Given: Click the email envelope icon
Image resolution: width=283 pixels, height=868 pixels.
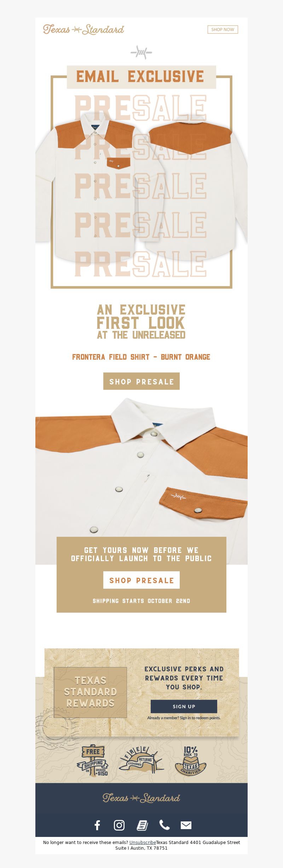Looking at the screenshot, I should (x=186, y=825).
